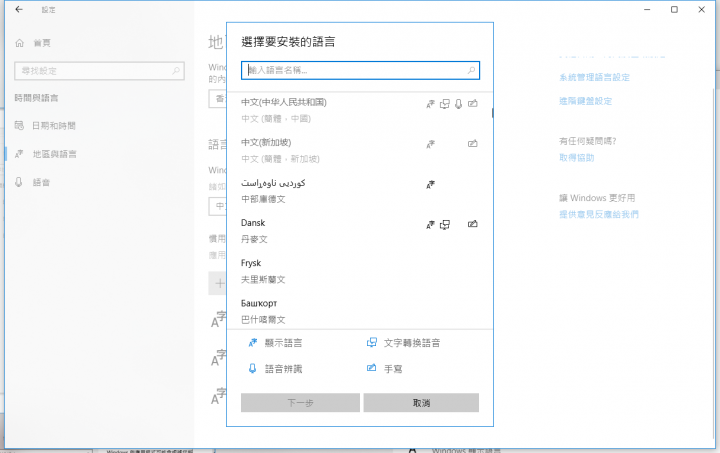Minimize the Settings window
This screenshot has height=453, width=720.
(x=647, y=9)
